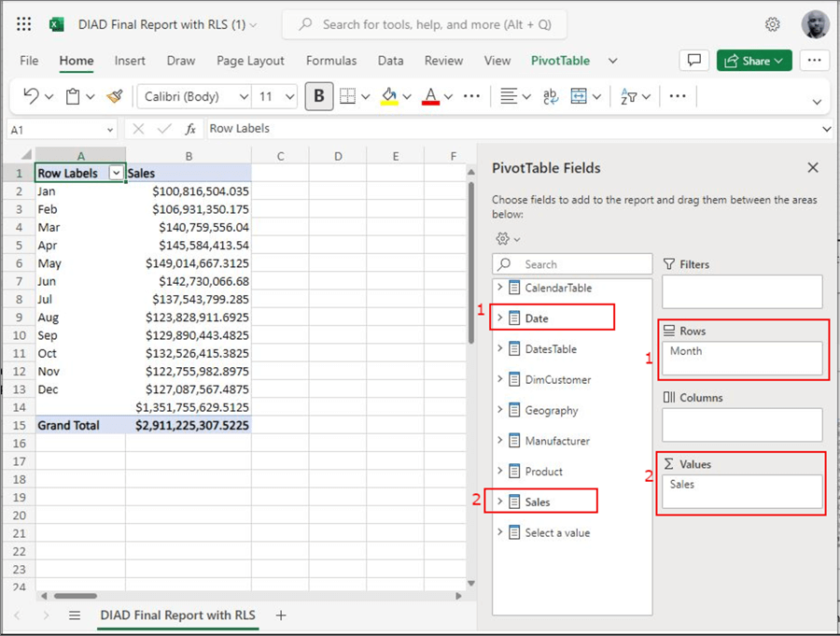Viewport: 840px width, 636px height.
Task: Open the app launcher waffle icon
Action: coord(24,24)
